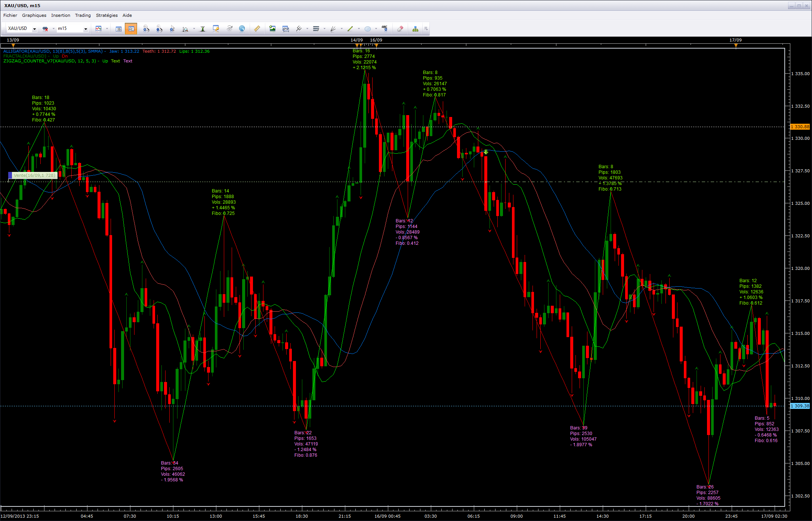Maximize the XAU/USD chart window
Screen dimensions: 812x521
click(x=799, y=6)
